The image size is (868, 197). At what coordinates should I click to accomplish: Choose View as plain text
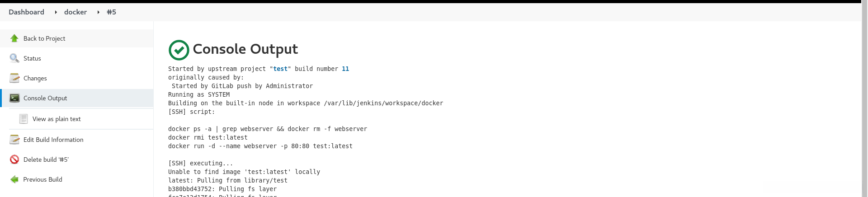coord(57,119)
